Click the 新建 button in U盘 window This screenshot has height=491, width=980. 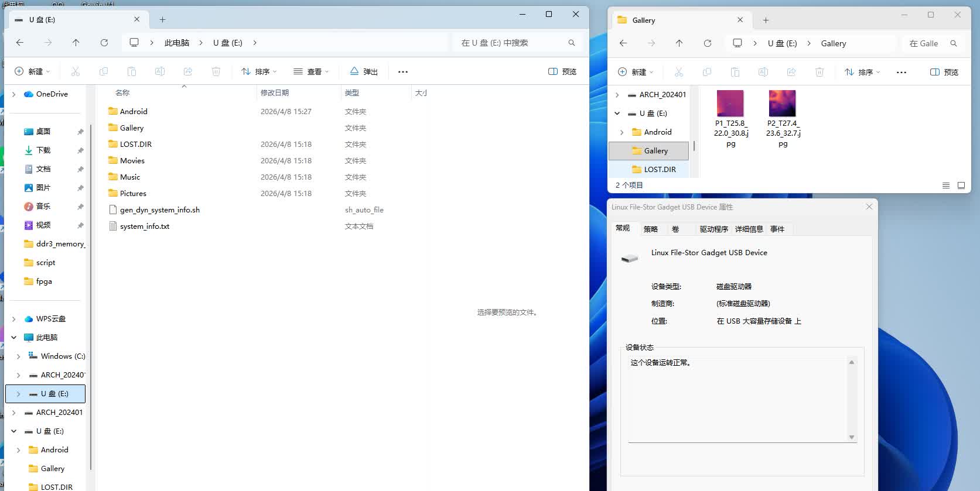click(32, 71)
